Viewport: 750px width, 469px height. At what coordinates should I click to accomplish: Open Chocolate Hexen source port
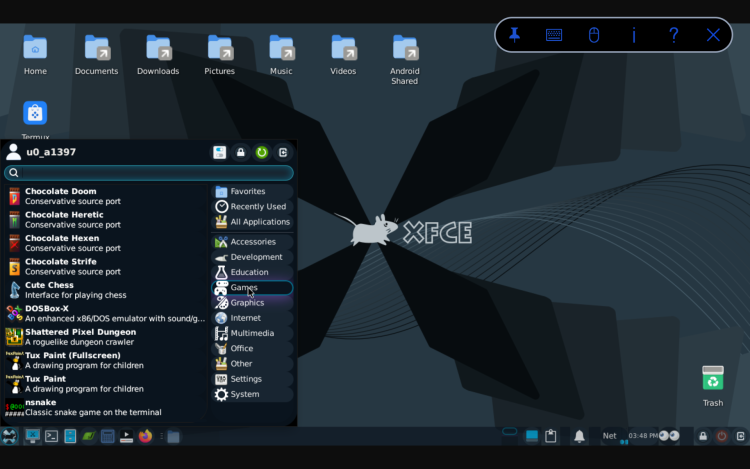point(106,243)
